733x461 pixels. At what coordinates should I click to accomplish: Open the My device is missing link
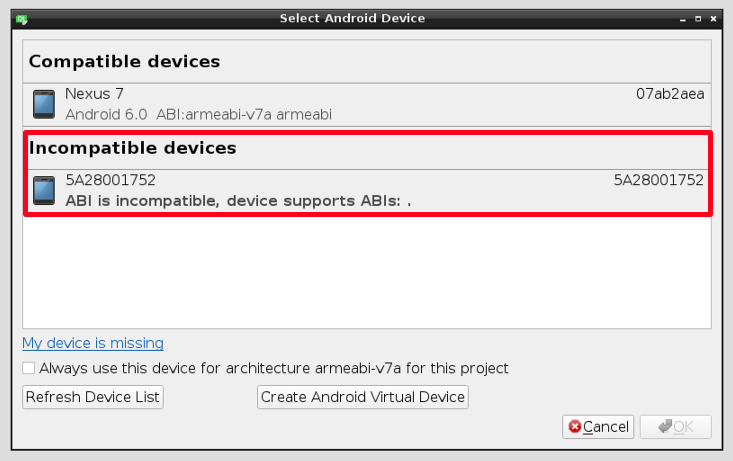93,343
